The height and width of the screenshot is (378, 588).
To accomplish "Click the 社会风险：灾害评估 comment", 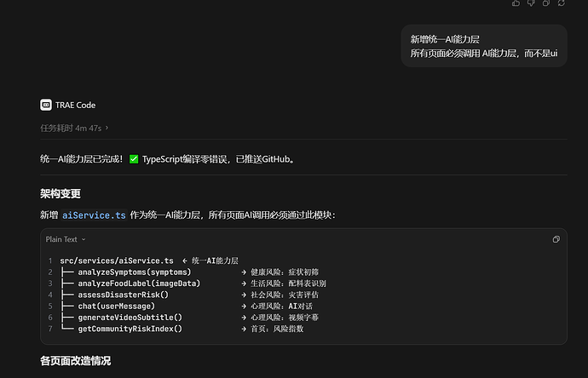I will [285, 295].
